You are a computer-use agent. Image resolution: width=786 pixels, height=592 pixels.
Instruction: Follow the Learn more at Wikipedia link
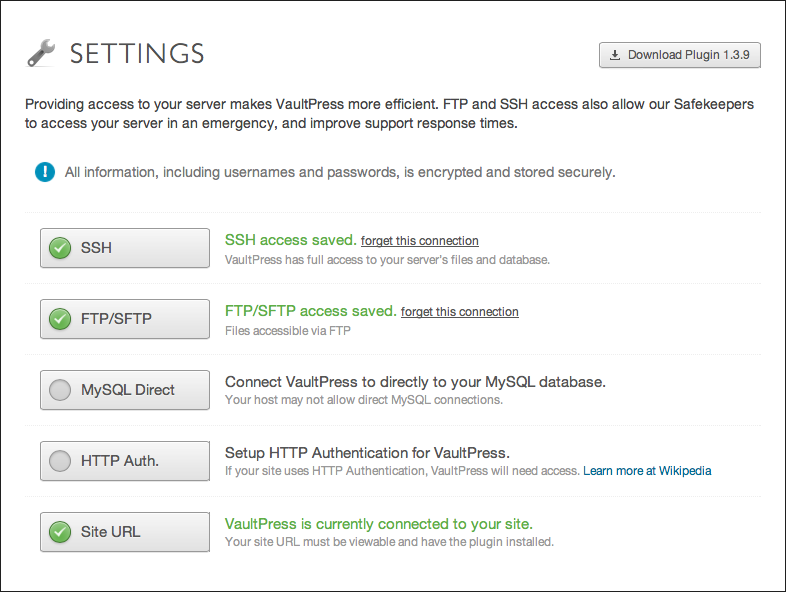[x=647, y=470]
